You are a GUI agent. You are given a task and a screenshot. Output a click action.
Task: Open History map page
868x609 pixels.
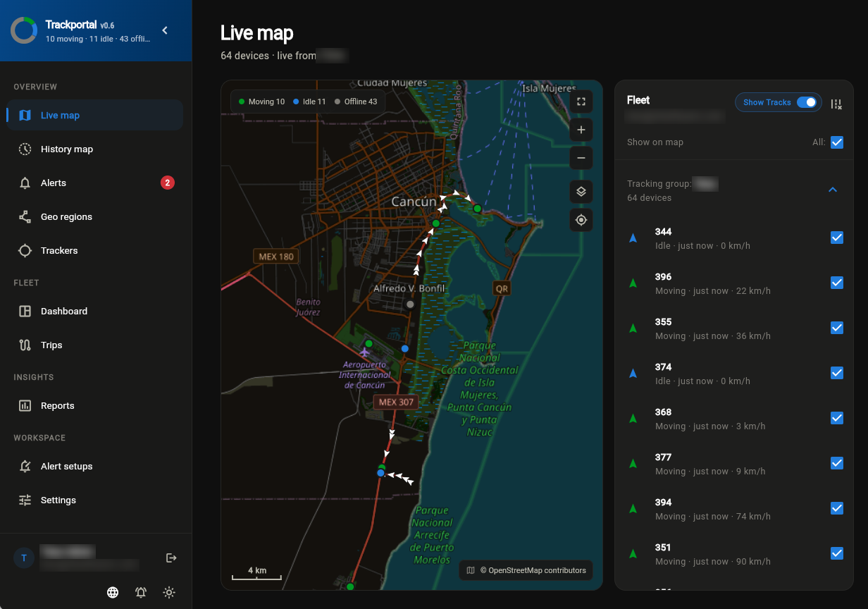pyautogui.click(x=94, y=149)
